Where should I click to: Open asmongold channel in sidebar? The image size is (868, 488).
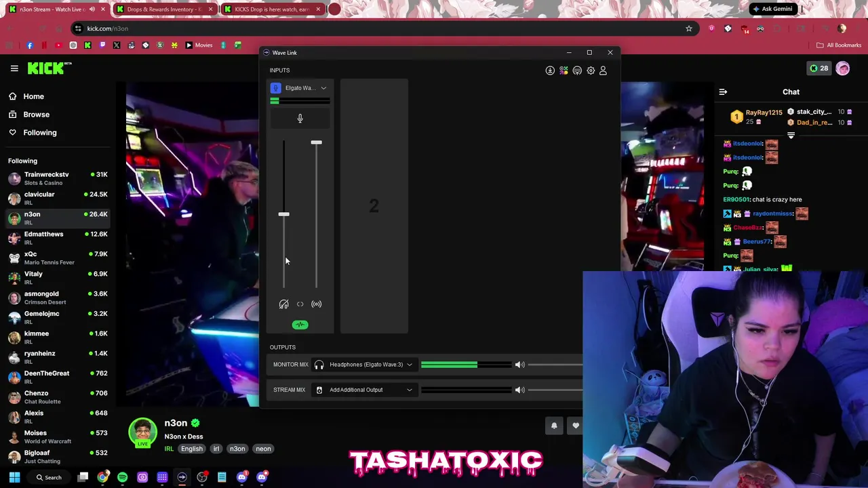tap(58, 298)
